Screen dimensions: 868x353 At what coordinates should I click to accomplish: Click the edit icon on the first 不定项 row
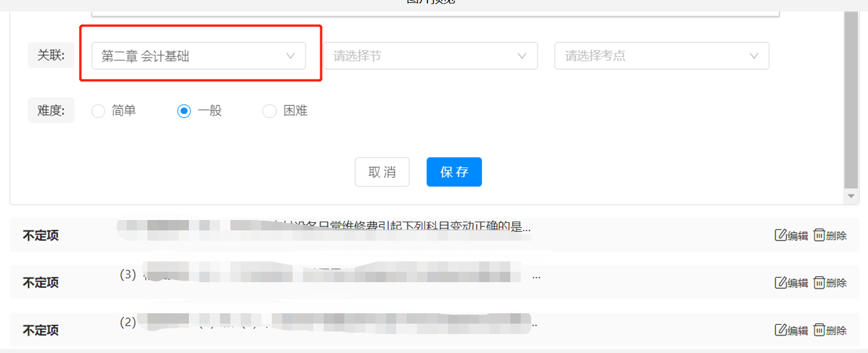click(x=781, y=235)
